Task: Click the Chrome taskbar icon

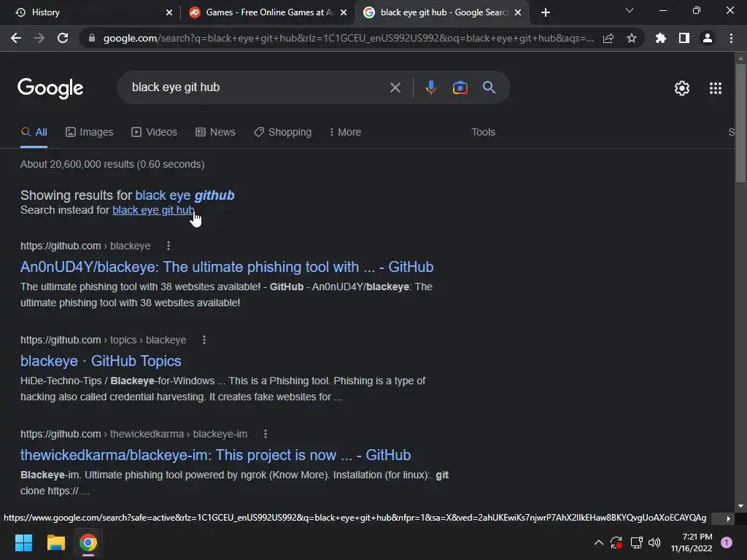Action: pos(88,542)
